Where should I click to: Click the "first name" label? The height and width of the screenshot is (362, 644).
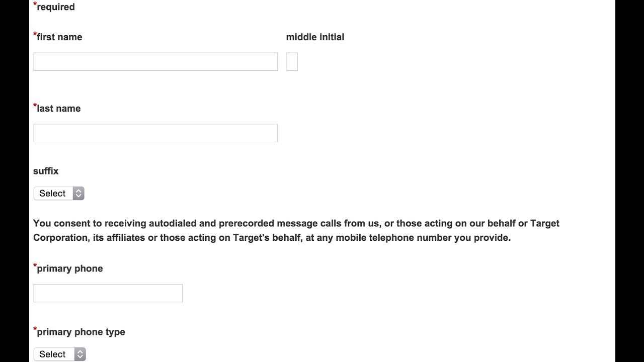pos(59,37)
